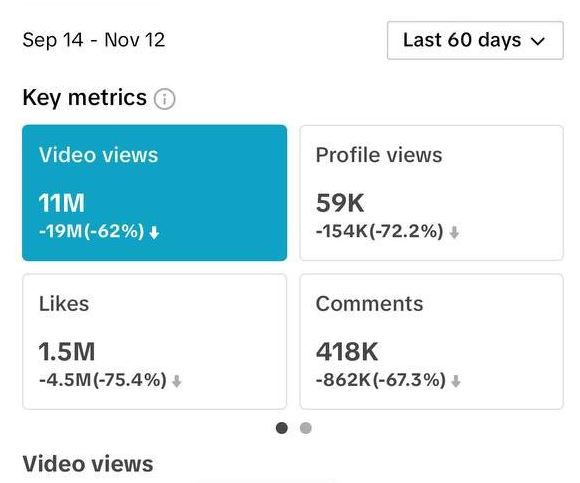Switch to second metrics page dot

(306, 428)
